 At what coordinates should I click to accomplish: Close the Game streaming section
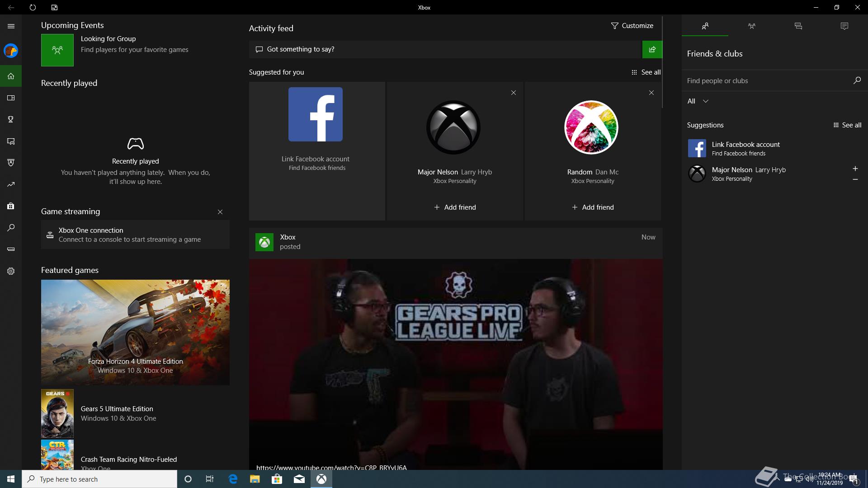point(220,212)
